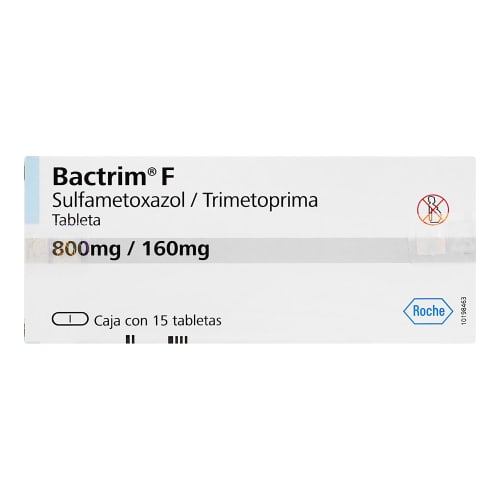Click the crossed-out pregnancy warning icon
The image size is (500, 500).
pyautogui.click(x=433, y=210)
